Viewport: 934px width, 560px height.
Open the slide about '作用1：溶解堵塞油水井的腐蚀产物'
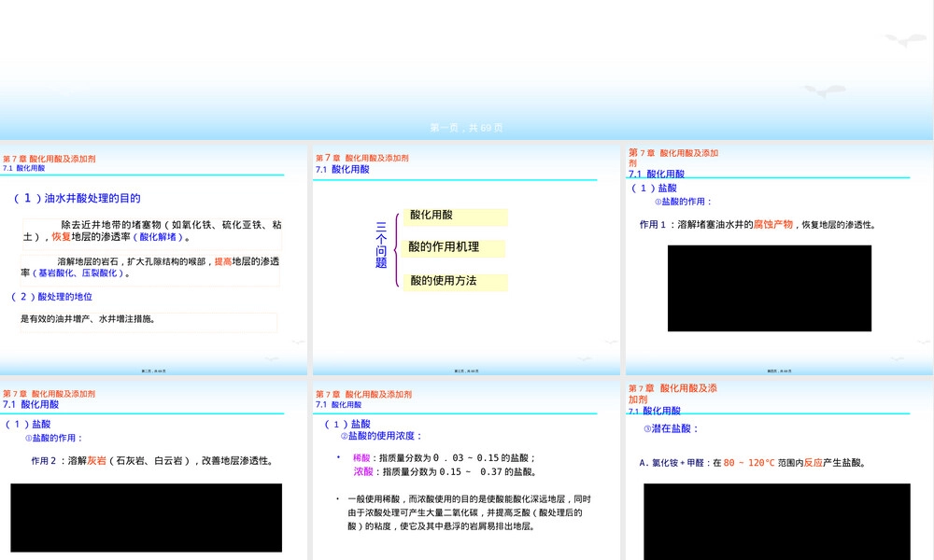point(779,259)
